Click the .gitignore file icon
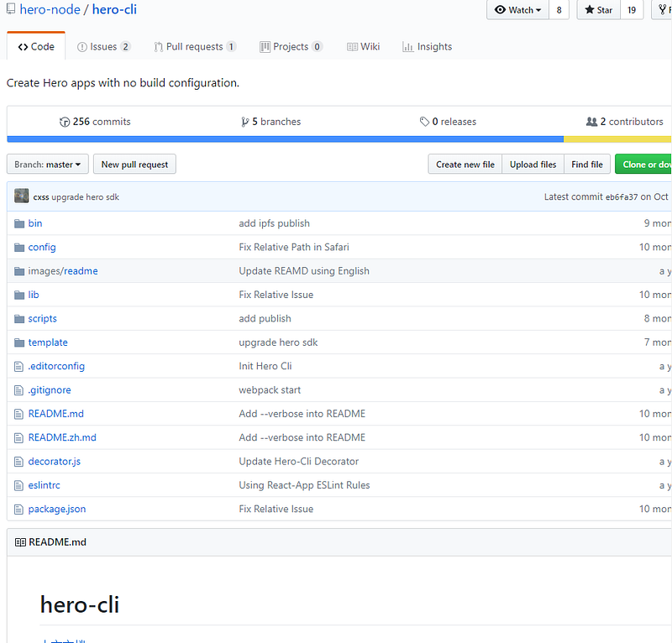The width and height of the screenshot is (672, 643). click(18, 390)
